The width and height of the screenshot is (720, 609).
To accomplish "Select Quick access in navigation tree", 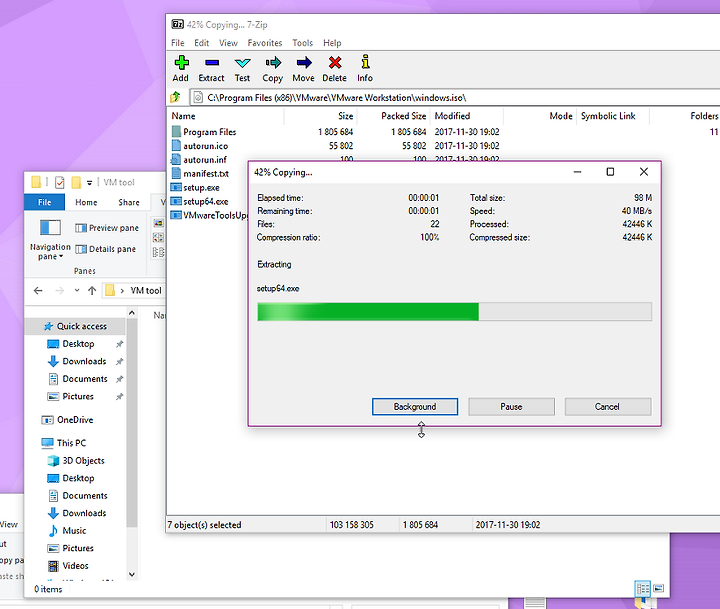I will tap(75, 326).
